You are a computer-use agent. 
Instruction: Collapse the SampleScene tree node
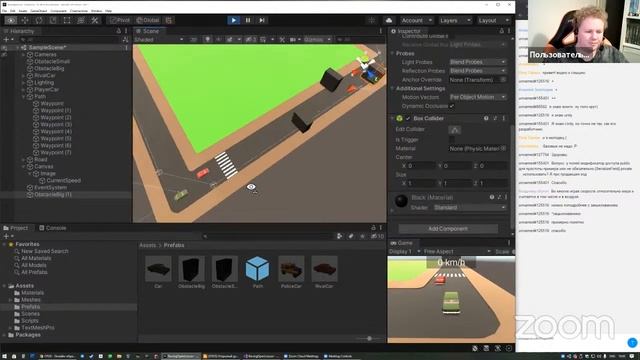[x=18, y=47]
